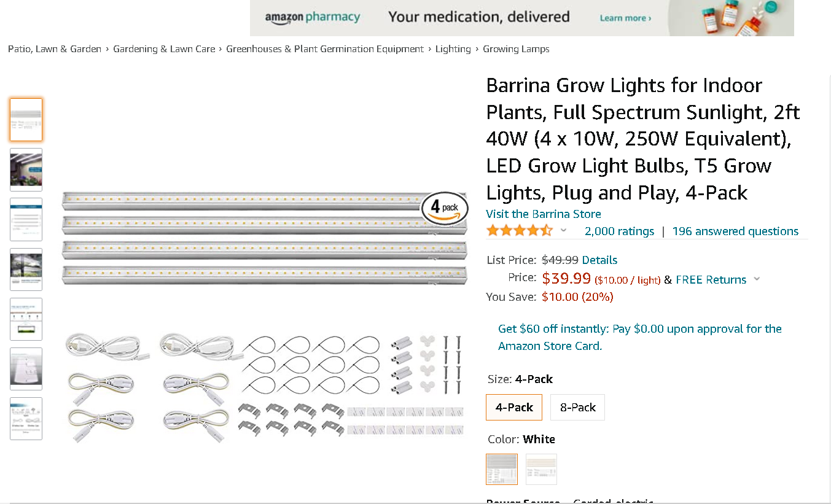This screenshot has width=831, height=504.
Task: Go to Patio, Lawn & Garden breadcrumb
Action: 55,49
